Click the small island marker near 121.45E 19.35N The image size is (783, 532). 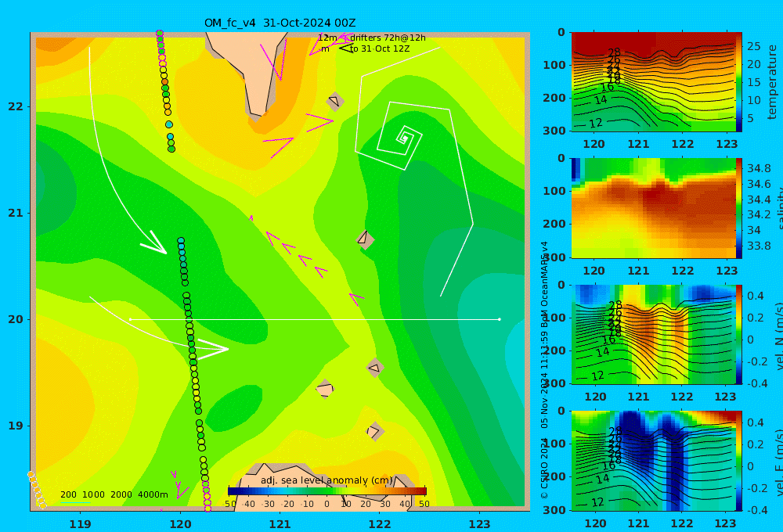[325, 389]
